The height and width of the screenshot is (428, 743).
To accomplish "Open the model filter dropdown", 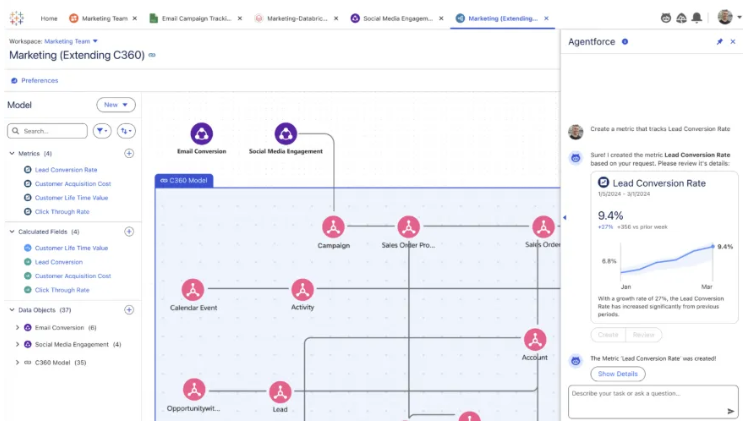I will coord(102,131).
